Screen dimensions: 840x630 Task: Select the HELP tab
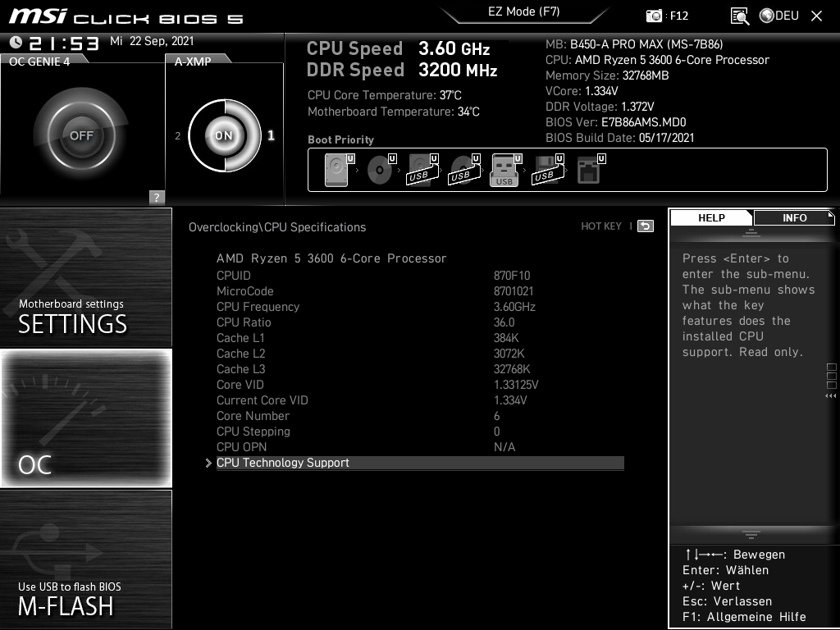point(710,217)
